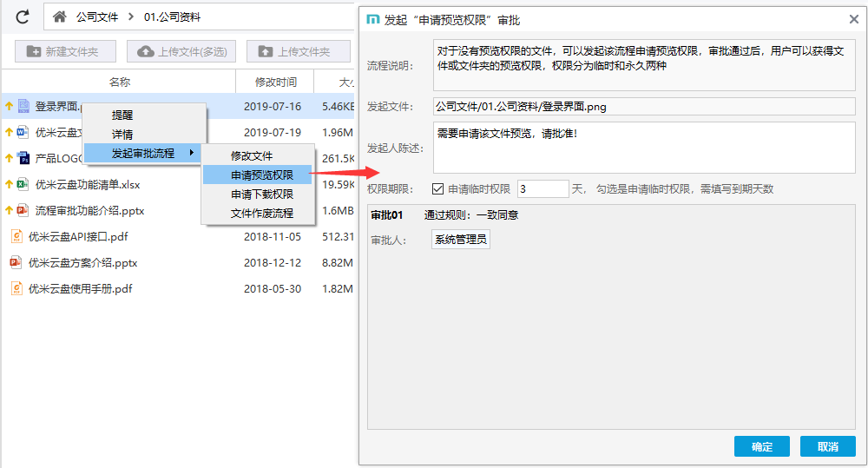Click the PowerPoint icon of 优米云盘方案介绍.pptx

[16, 262]
